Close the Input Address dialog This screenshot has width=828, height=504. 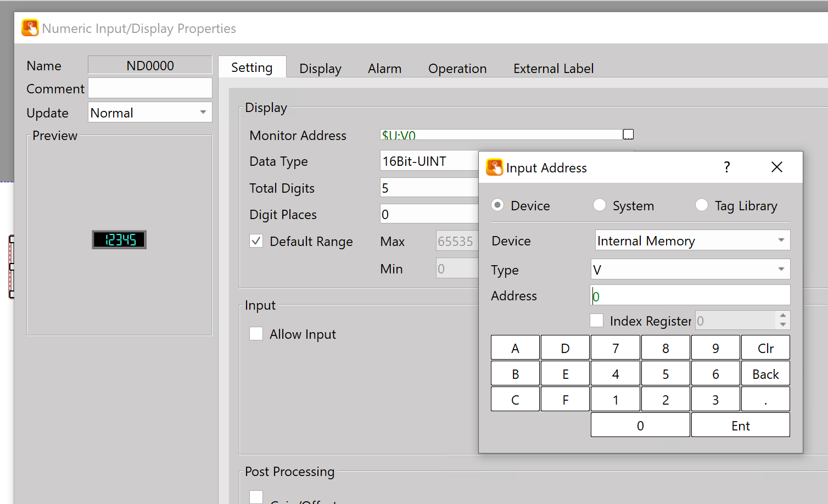click(x=776, y=167)
